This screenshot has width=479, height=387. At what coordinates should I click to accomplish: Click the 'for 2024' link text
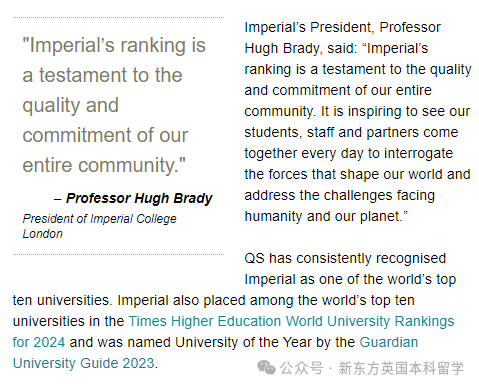tap(39, 342)
